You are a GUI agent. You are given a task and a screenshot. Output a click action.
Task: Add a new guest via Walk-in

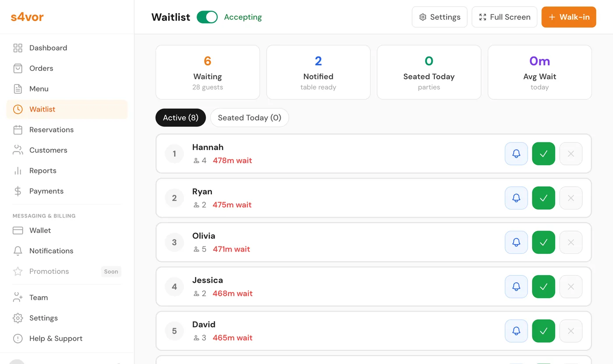[568, 17]
